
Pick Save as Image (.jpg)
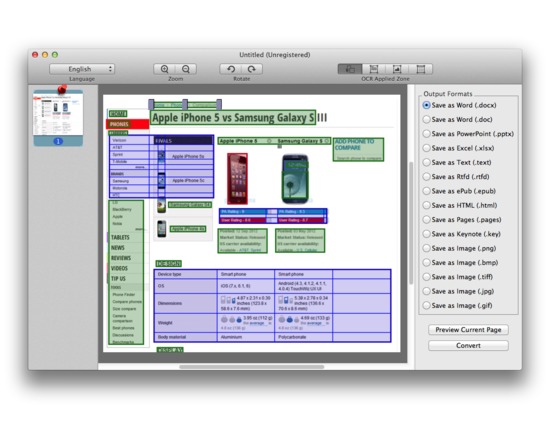pyautogui.click(x=458, y=292)
